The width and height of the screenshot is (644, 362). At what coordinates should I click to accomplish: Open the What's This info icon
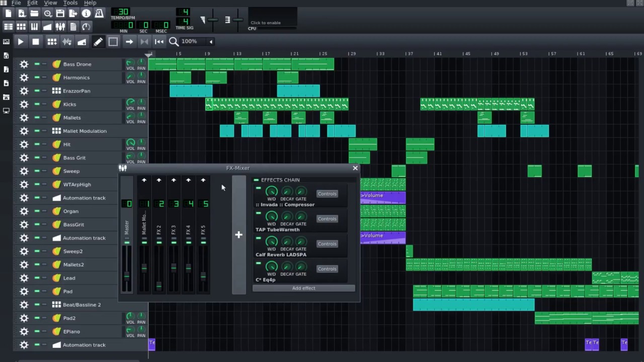click(87, 14)
